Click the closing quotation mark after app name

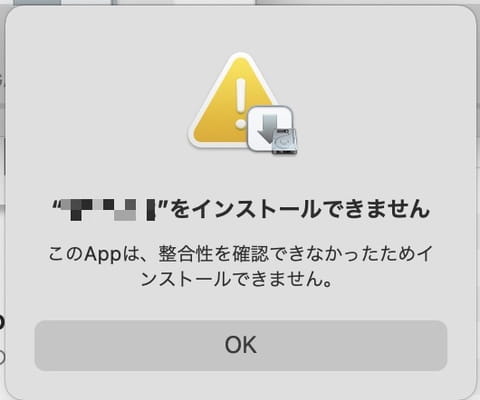[163, 204]
